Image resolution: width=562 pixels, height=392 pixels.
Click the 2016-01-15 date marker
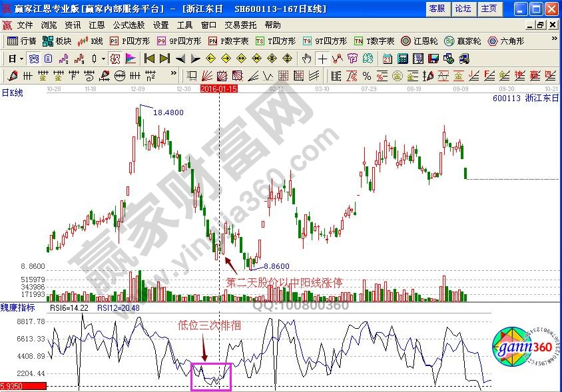[219, 88]
